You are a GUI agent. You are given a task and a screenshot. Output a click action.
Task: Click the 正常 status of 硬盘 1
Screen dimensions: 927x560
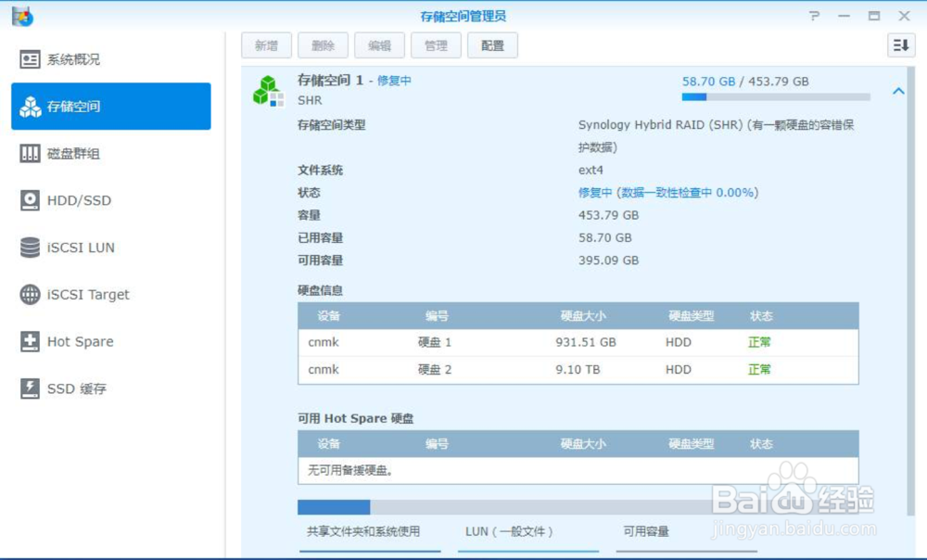click(759, 342)
